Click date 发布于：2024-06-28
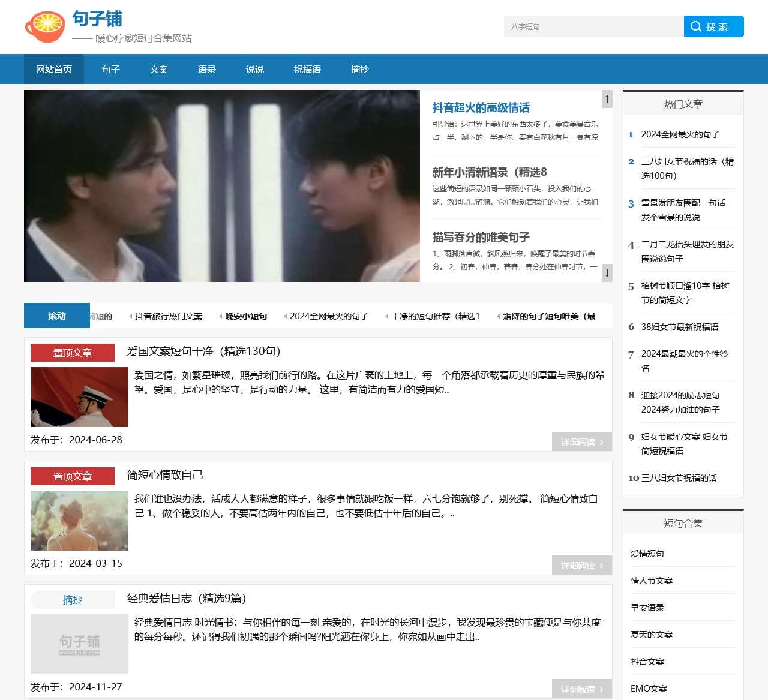This screenshot has height=700, width=768. click(x=76, y=440)
